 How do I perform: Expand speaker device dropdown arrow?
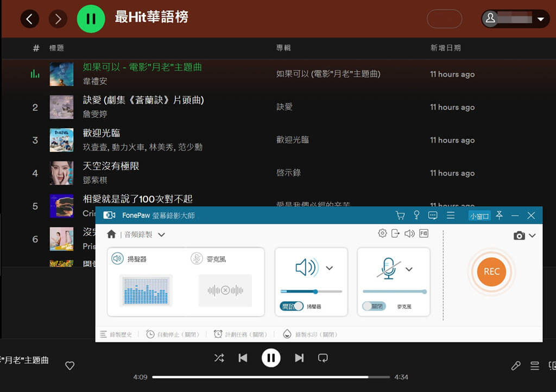click(x=330, y=268)
